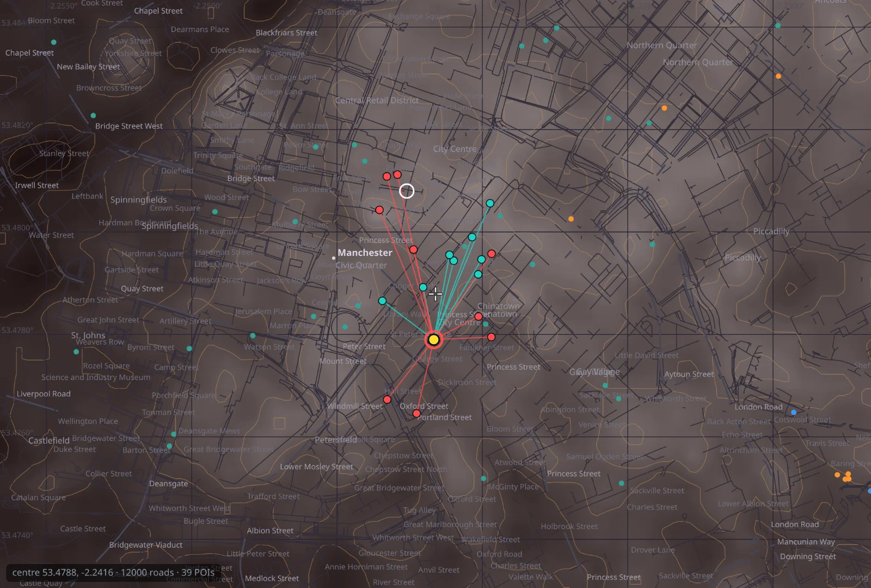Select the red marker right of Faulkner Street
The width and height of the screenshot is (871, 588).
[491, 337]
